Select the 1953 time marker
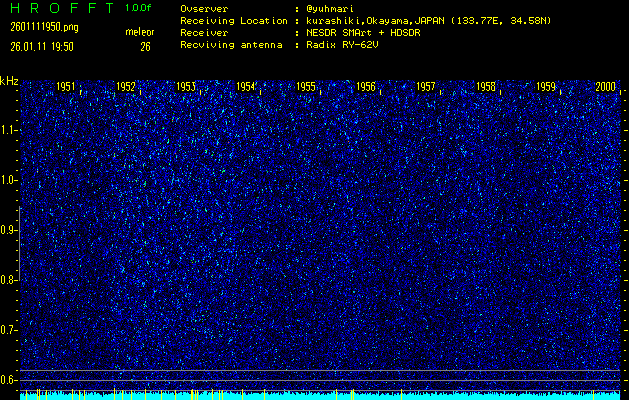Image resolution: width=629 pixels, height=400 pixels. click(186, 87)
